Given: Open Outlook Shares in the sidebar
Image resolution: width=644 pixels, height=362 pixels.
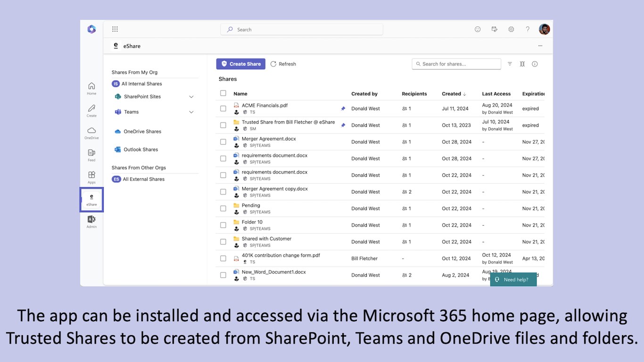Looking at the screenshot, I should coord(136,149).
